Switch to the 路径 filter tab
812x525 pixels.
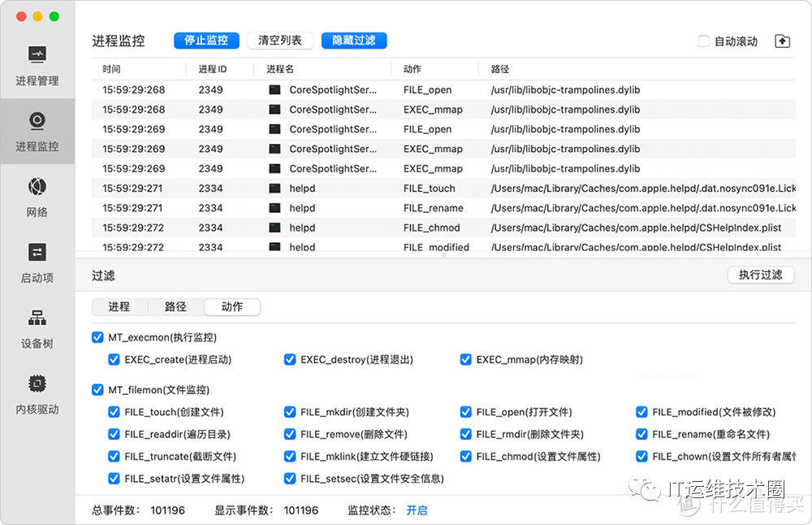[175, 307]
